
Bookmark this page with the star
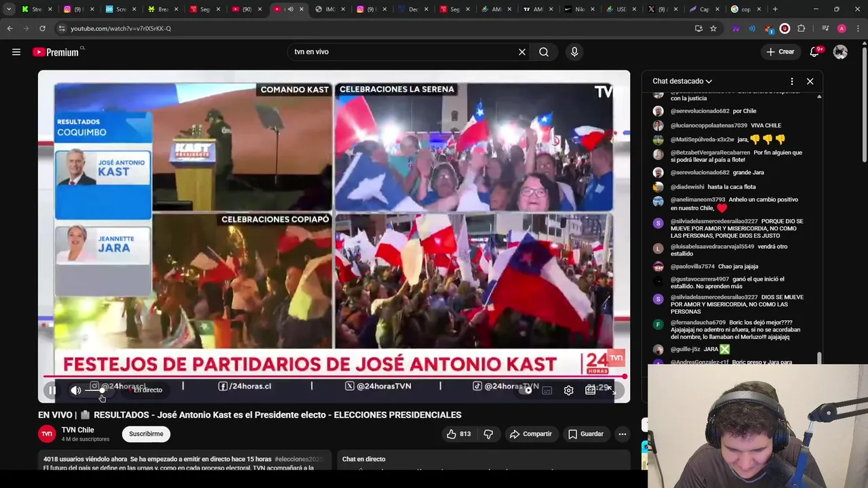(x=713, y=28)
